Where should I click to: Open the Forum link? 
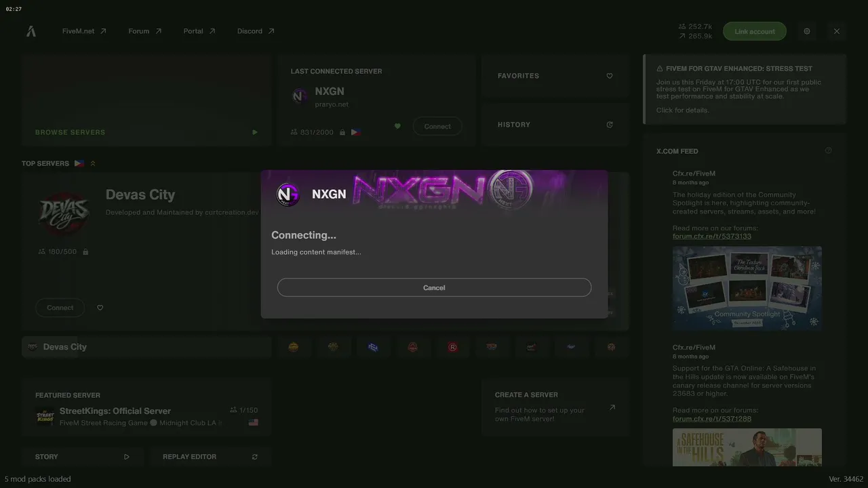pos(145,31)
